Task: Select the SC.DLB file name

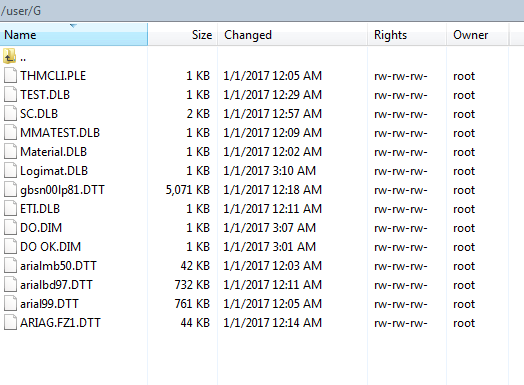Action: pyautogui.click(x=39, y=114)
